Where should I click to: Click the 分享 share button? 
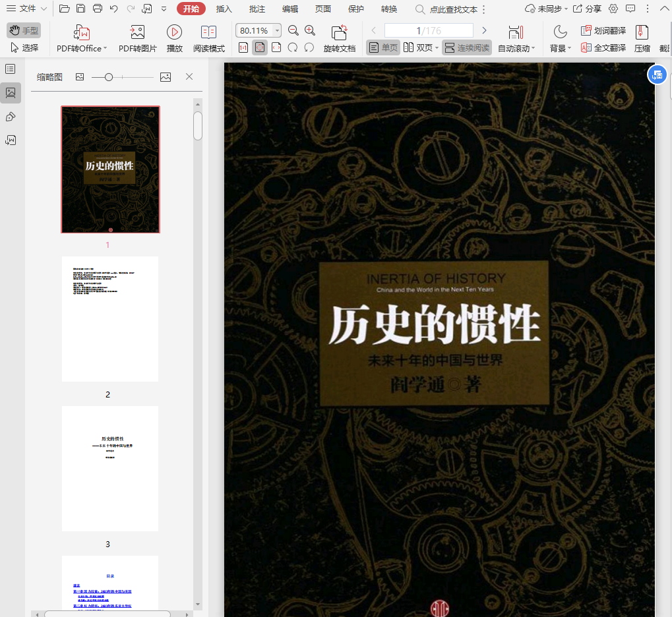pos(587,9)
